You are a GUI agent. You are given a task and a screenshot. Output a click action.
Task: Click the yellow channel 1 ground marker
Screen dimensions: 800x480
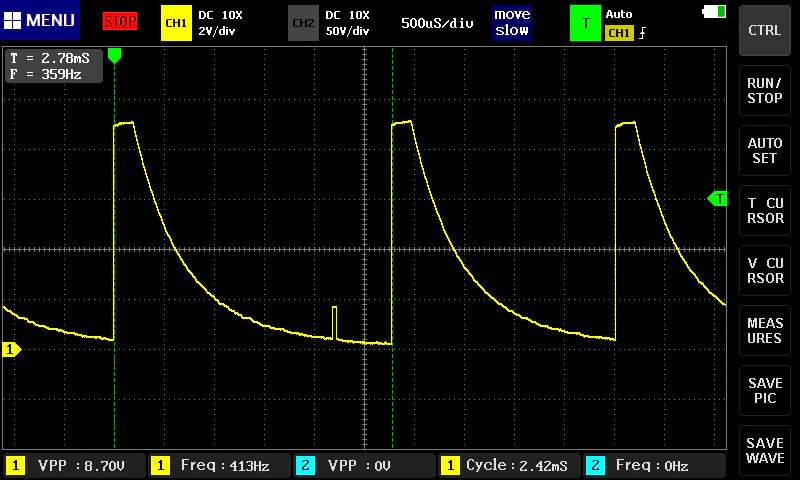(x=11, y=349)
